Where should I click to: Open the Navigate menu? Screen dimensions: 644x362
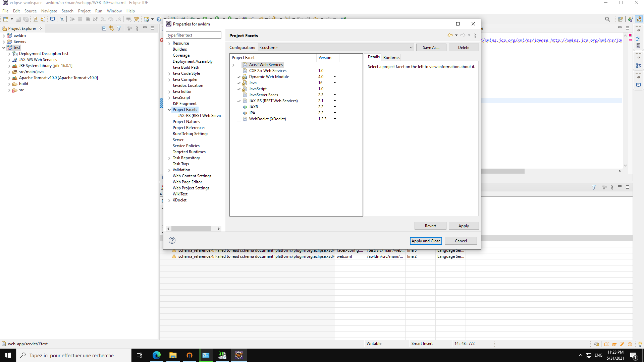(x=49, y=11)
